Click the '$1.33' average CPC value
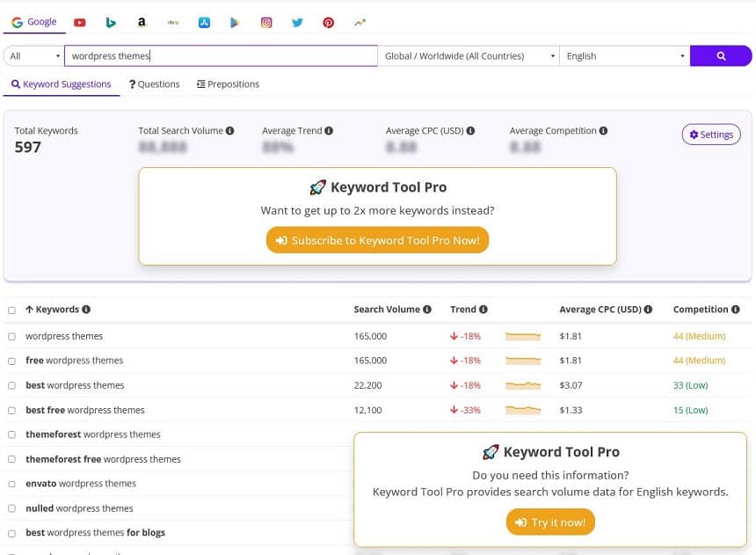This screenshot has width=756, height=555. point(571,410)
